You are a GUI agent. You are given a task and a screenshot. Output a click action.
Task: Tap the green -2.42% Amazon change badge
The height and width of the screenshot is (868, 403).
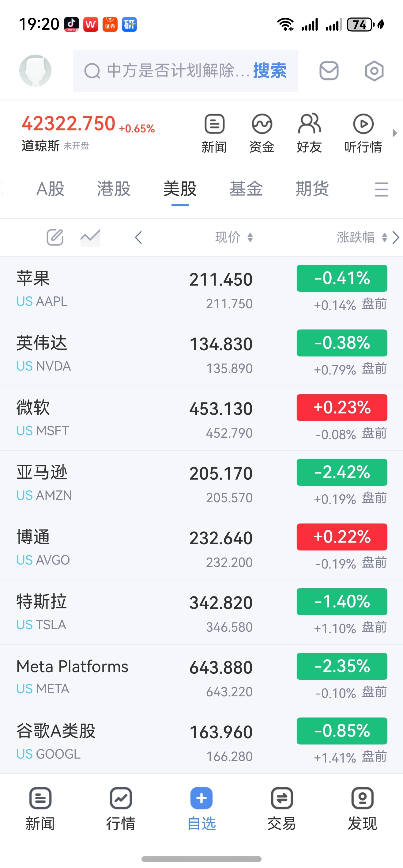[x=342, y=472]
